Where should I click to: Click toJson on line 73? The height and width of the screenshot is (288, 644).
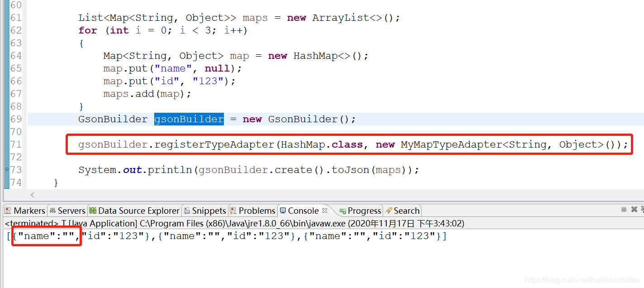350,170
